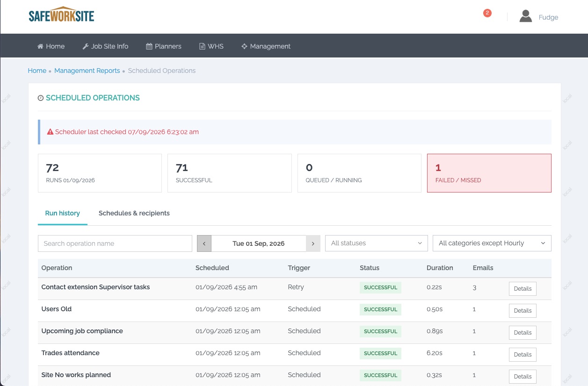Open the Home nav menu
This screenshot has width=588, height=386.
[51, 46]
